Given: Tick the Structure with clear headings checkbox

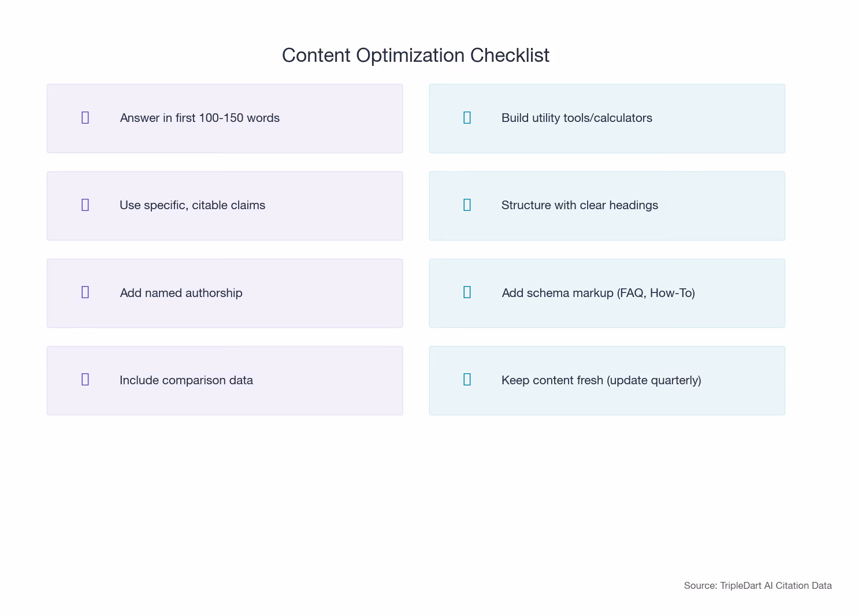Looking at the screenshot, I should click(x=467, y=205).
